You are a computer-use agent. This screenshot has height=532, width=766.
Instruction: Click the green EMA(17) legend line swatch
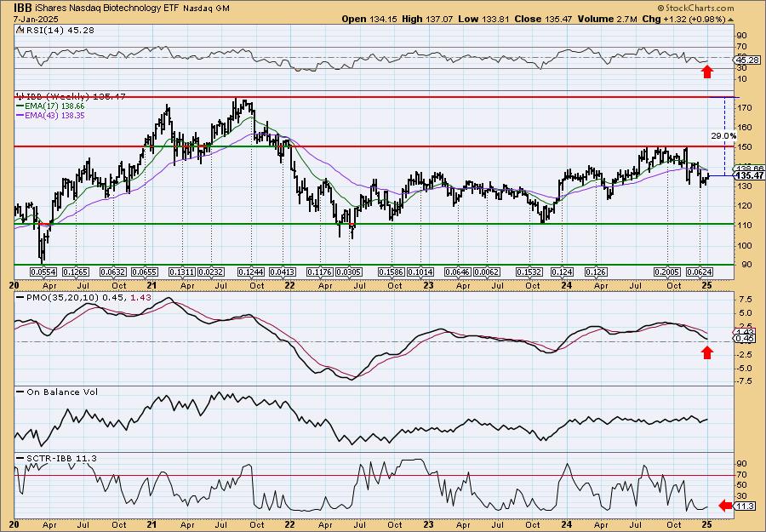20,106
